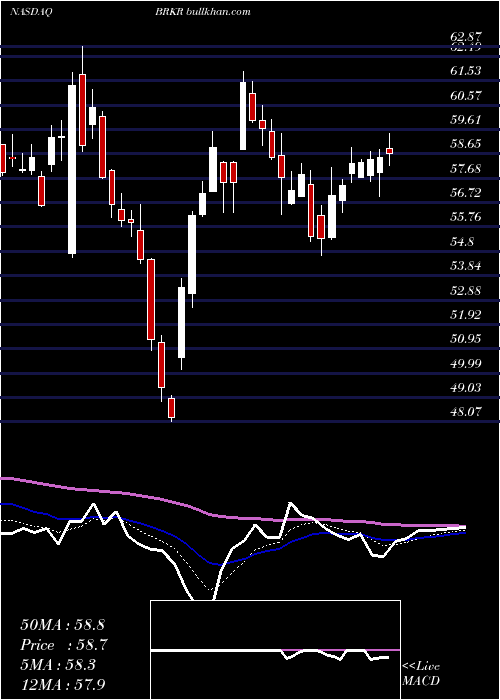Click the last red candlestick on the right
The width and height of the screenshot is (500, 700).
tap(389, 151)
